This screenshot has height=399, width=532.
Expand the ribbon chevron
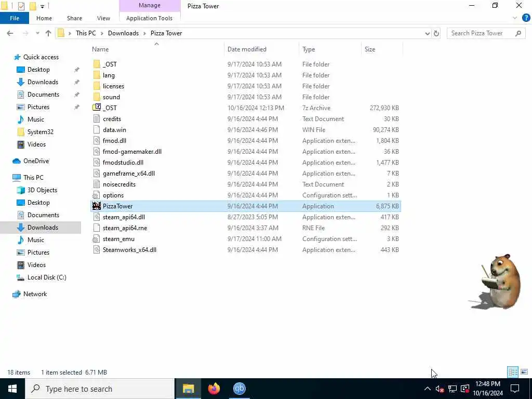click(515, 18)
